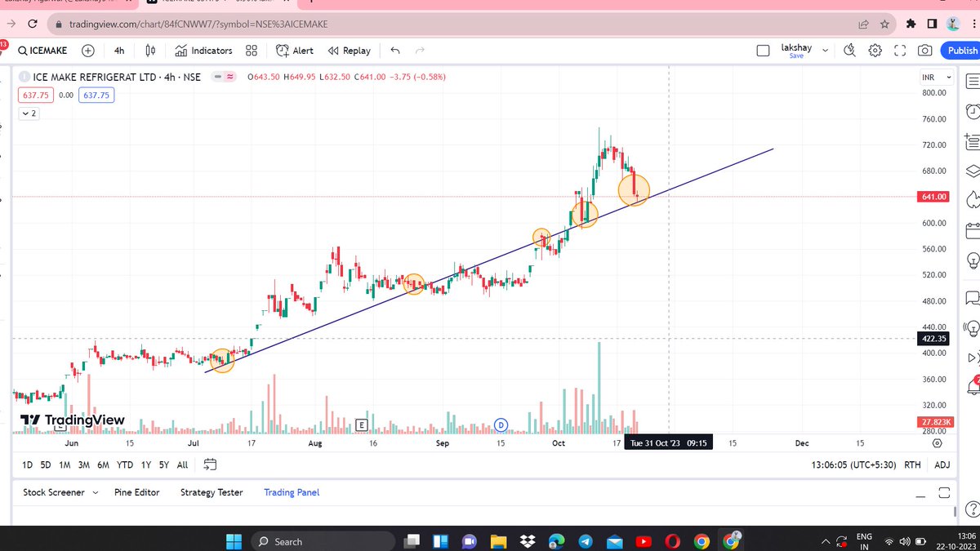Toggle the RTH session setting

coord(913,465)
